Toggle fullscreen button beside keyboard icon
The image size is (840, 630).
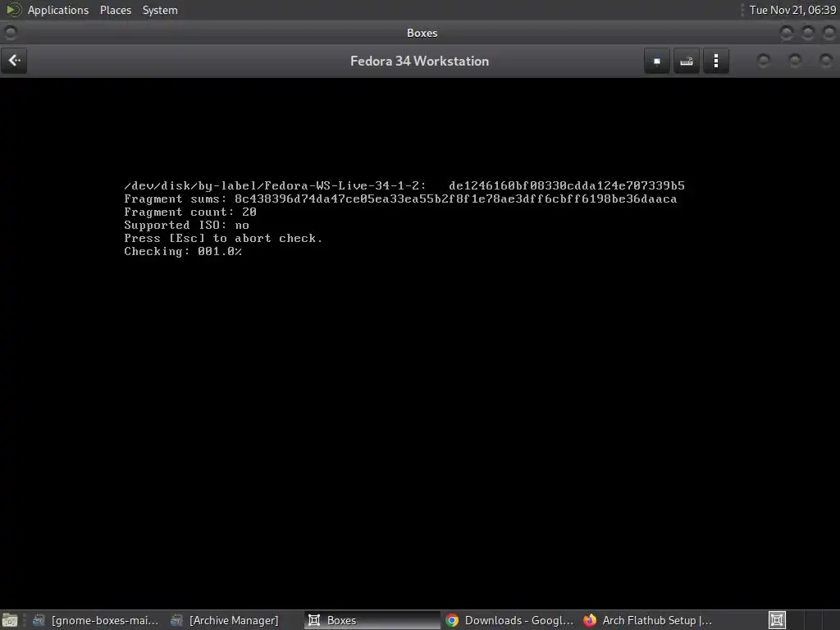point(657,61)
